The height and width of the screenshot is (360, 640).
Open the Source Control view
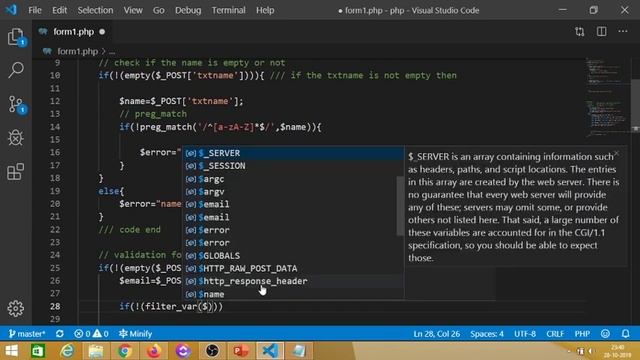pos(16,104)
